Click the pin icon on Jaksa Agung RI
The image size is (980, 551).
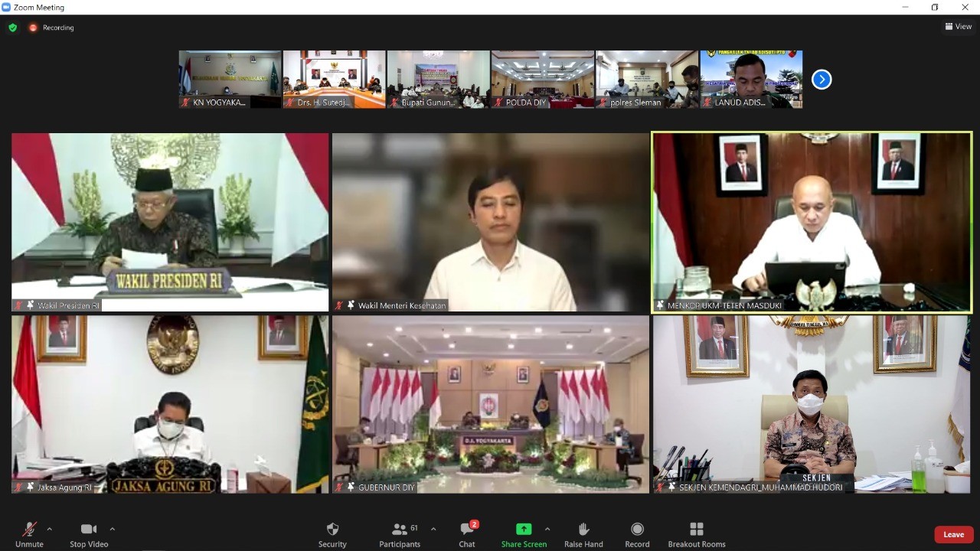click(x=30, y=487)
